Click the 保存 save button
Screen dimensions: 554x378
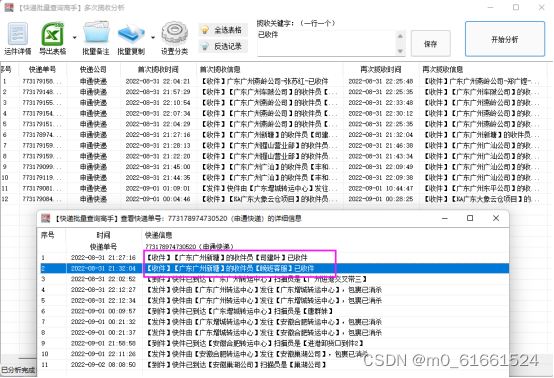(x=430, y=44)
